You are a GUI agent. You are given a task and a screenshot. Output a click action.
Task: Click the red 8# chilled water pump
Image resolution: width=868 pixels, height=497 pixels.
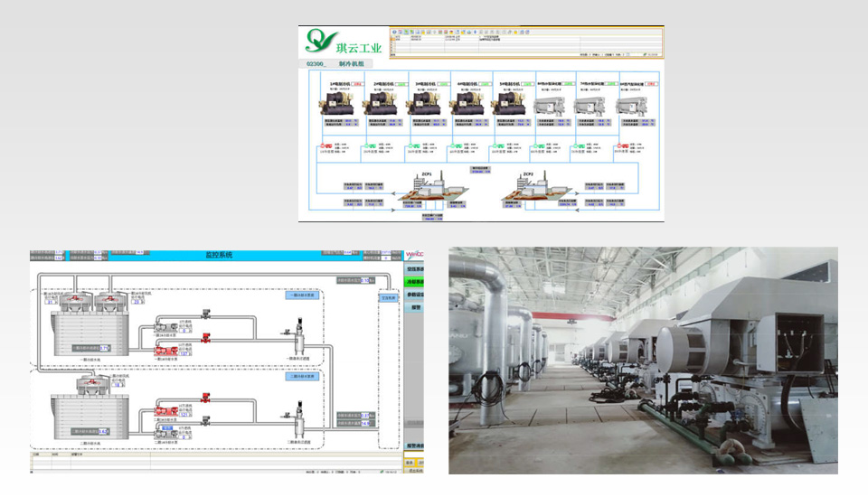[x=621, y=147]
